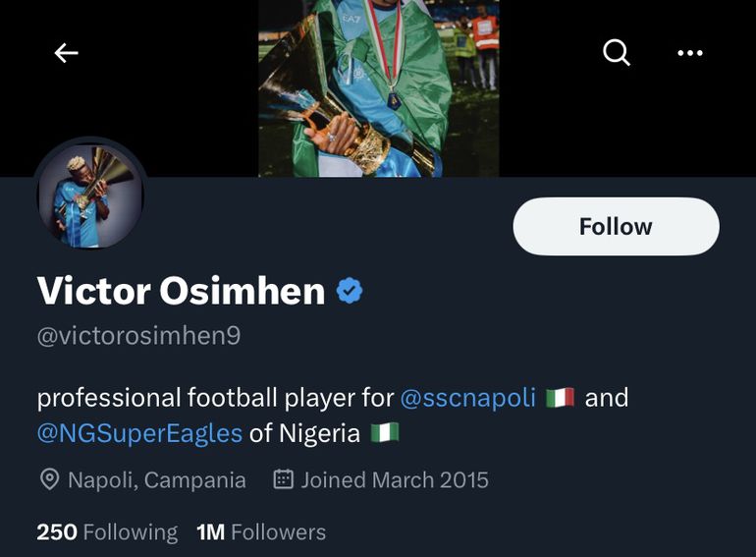Viewport: 756px width, 557px height.
Task: Click the @victorosimhen9 handle
Action: tap(138, 336)
